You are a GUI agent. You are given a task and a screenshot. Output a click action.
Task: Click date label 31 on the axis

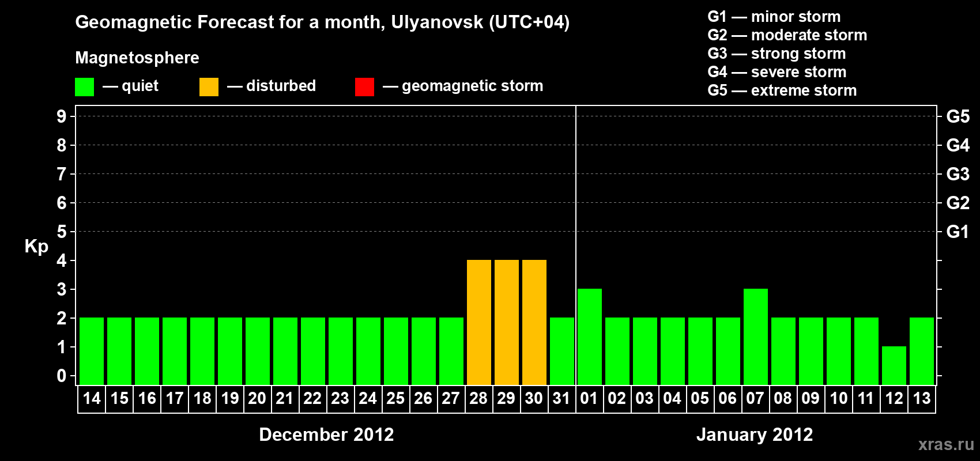(561, 398)
